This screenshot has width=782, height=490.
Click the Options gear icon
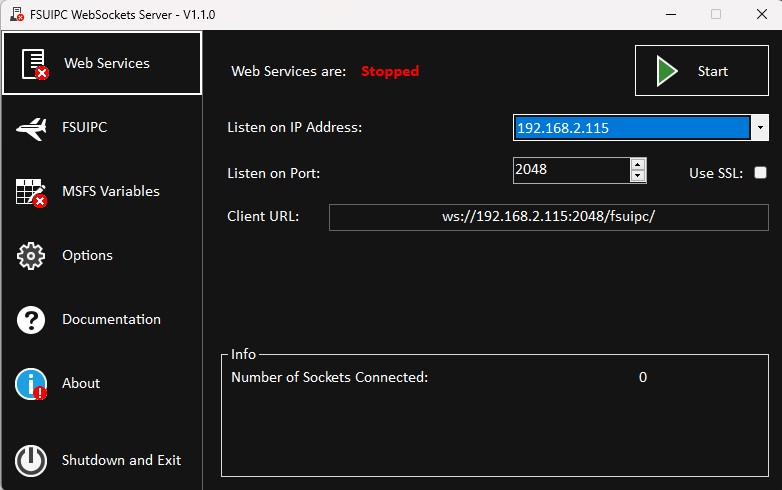coord(31,256)
